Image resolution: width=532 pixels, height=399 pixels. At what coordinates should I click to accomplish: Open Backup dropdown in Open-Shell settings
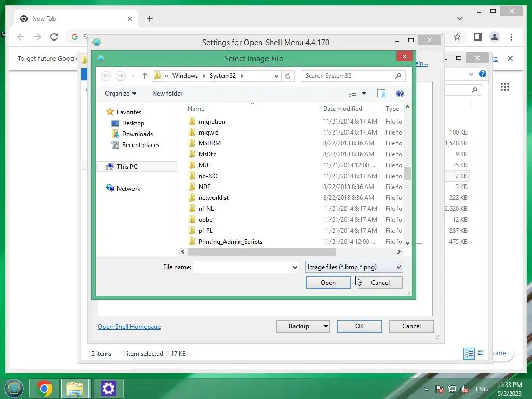(325, 326)
